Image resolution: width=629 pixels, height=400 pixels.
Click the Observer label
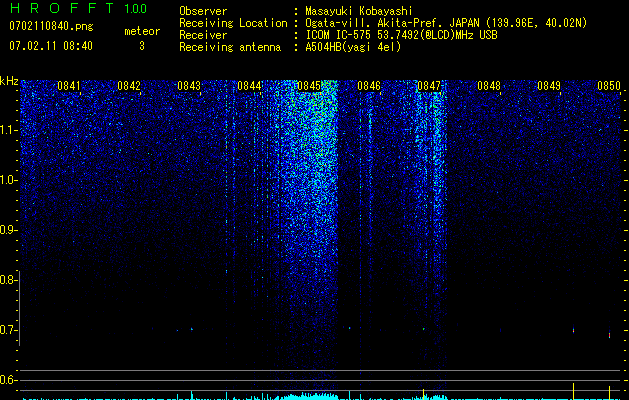(x=203, y=11)
